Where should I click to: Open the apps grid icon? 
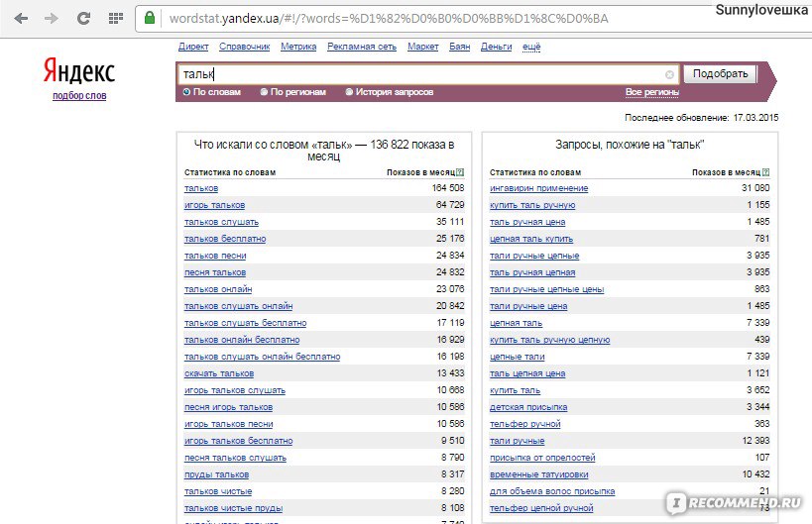coord(116,19)
